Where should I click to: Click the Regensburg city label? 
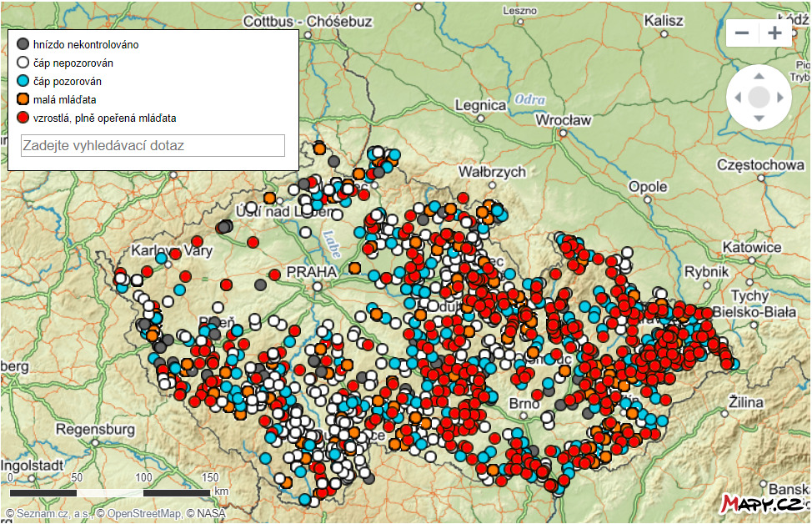coord(95,430)
